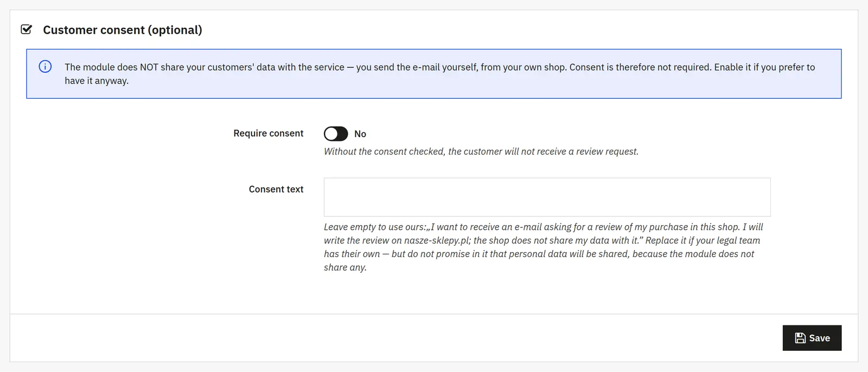Save the consent settings
The height and width of the screenshot is (372, 868).
click(812, 338)
